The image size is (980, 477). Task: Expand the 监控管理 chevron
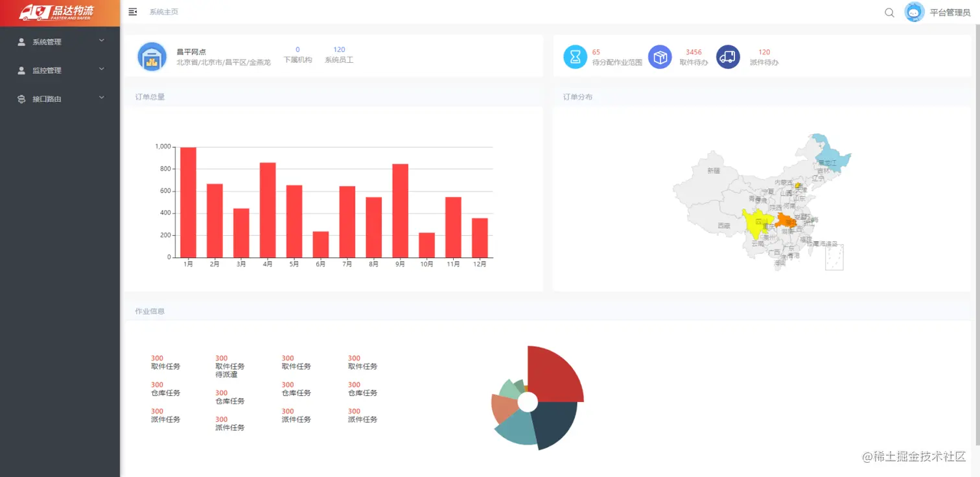pyautogui.click(x=102, y=69)
